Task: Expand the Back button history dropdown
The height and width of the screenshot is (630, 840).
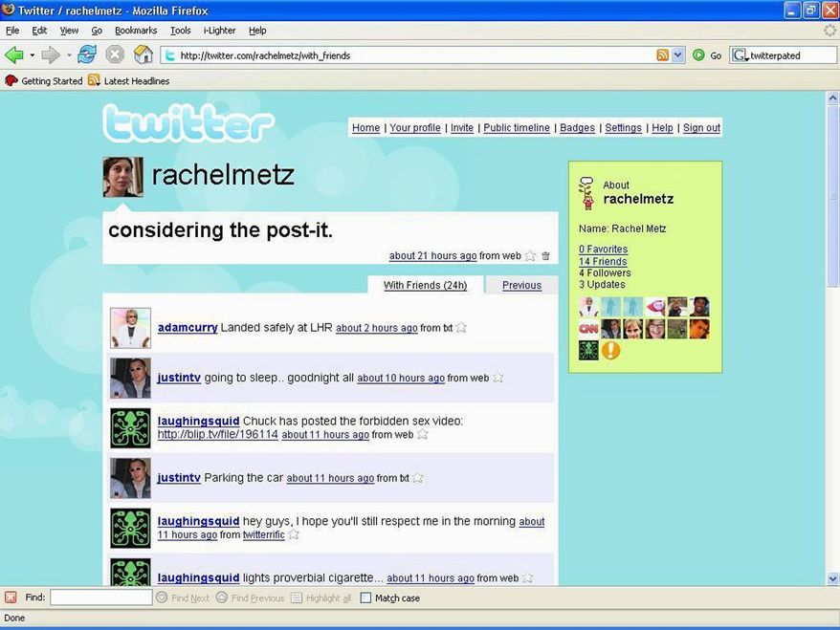Action: (x=33, y=55)
